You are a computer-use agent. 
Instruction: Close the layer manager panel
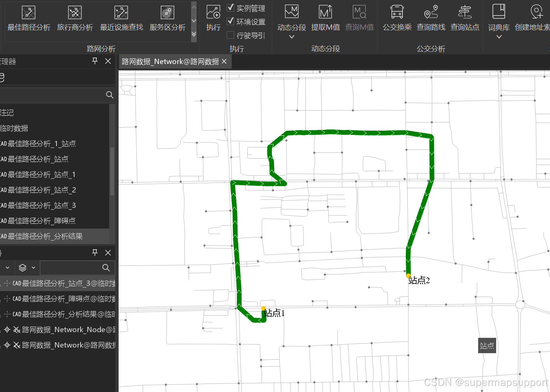(x=108, y=253)
